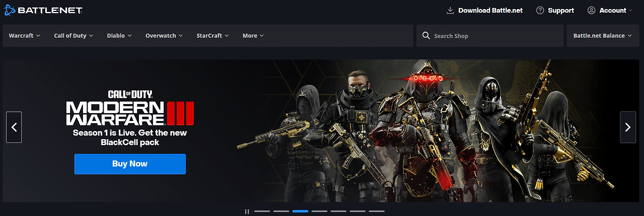644x216 pixels.
Task: Select the fourth carousel slide indicator
Action: (319, 211)
